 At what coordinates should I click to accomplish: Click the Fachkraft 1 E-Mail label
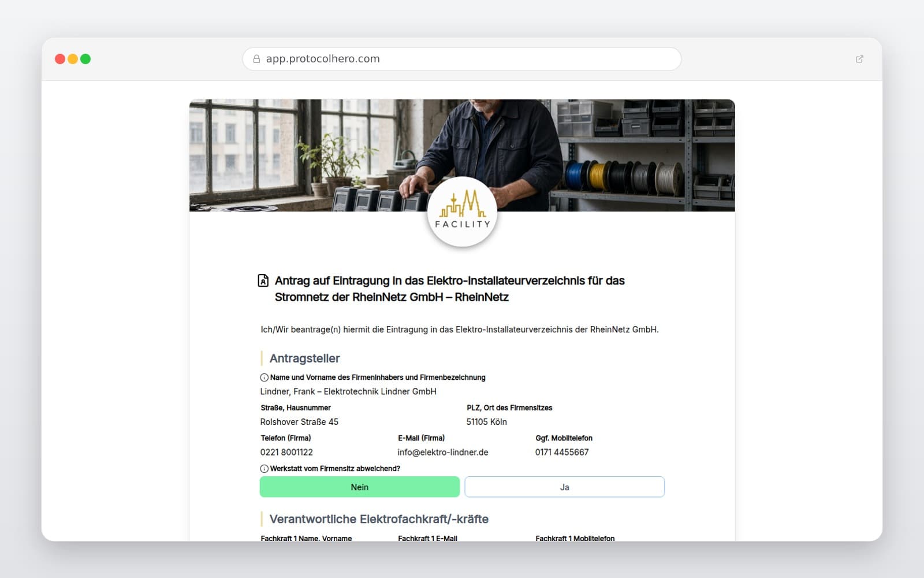point(427,538)
